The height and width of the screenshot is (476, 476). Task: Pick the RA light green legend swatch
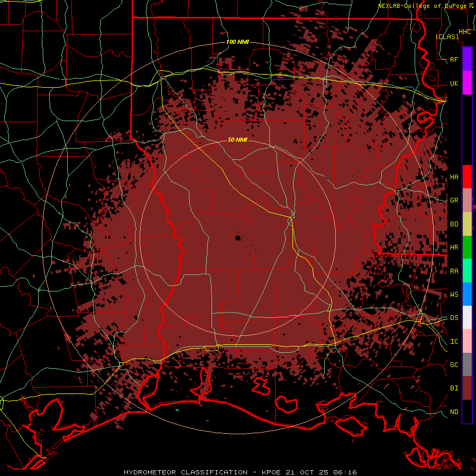[x=467, y=271]
